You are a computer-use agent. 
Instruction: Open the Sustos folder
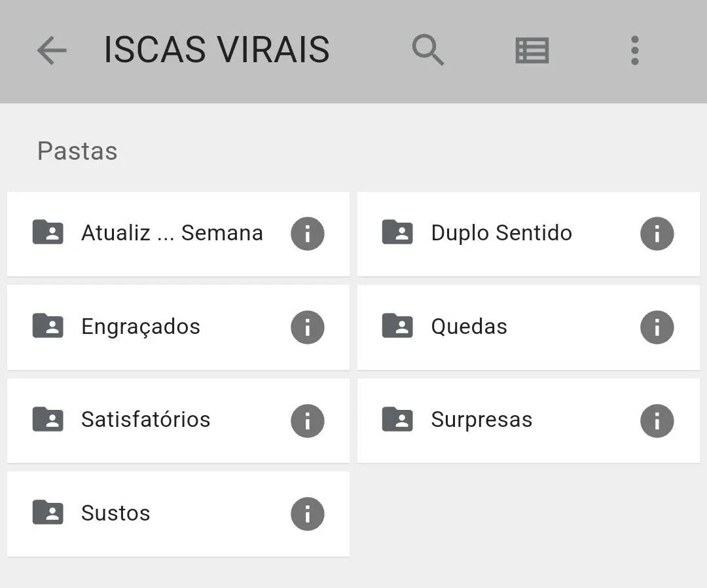pos(178,514)
